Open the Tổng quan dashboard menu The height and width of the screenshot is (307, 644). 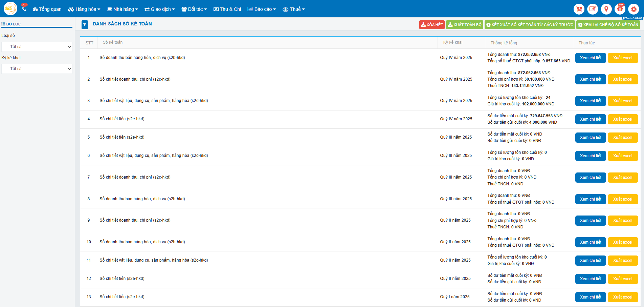click(47, 9)
